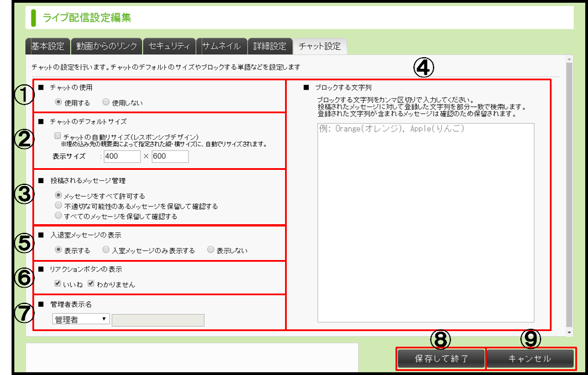Click the scrollbar down arrow

(x=569, y=333)
